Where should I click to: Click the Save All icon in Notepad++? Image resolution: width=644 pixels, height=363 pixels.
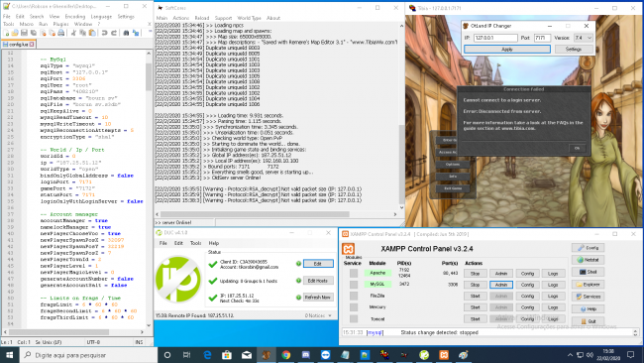[34, 33]
